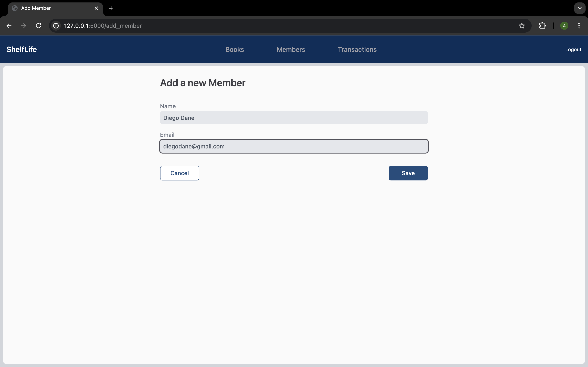Expand the tab search dropdown arrow
This screenshot has height=367, width=588.
point(579,8)
